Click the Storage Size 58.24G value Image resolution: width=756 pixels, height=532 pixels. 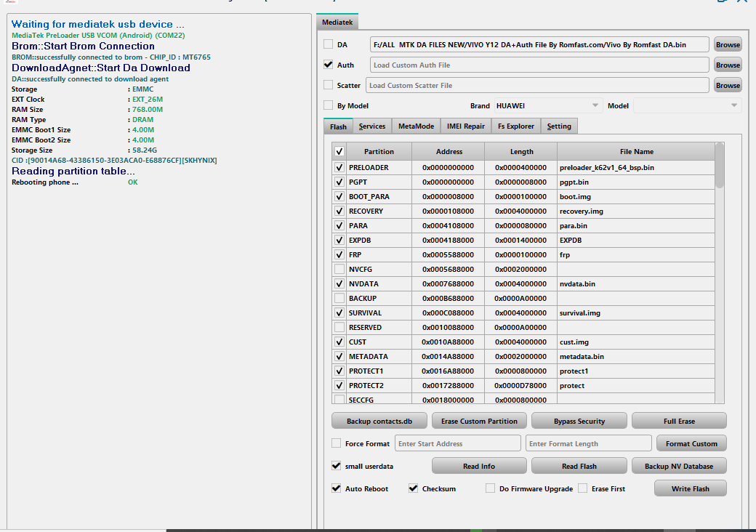click(145, 150)
